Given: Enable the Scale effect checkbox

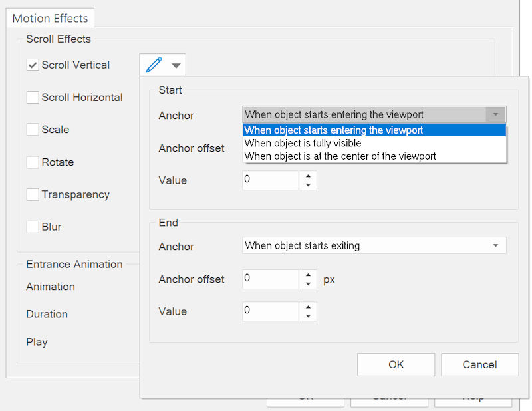Looking at the screenshot, I should pos(33,130).
